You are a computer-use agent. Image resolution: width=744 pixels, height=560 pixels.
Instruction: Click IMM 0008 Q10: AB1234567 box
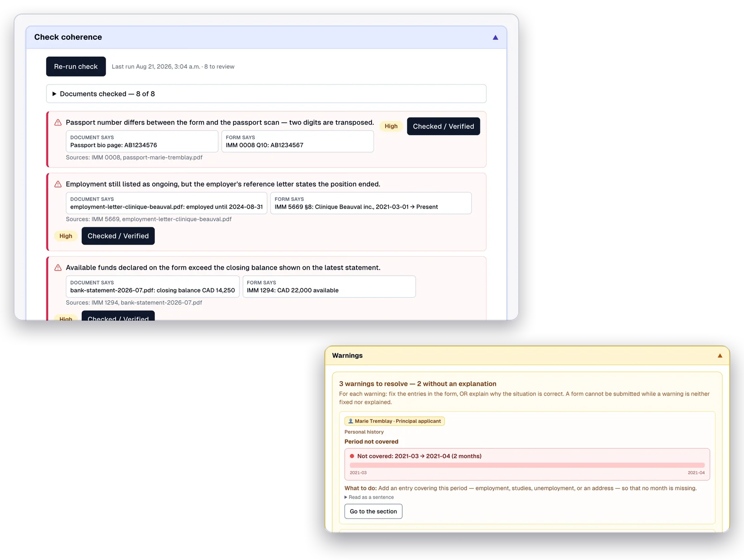[298, 141]
